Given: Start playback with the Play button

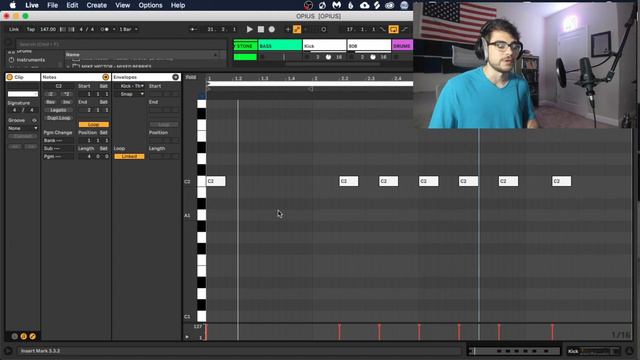Looking at the screenshot, I should 249,29.
